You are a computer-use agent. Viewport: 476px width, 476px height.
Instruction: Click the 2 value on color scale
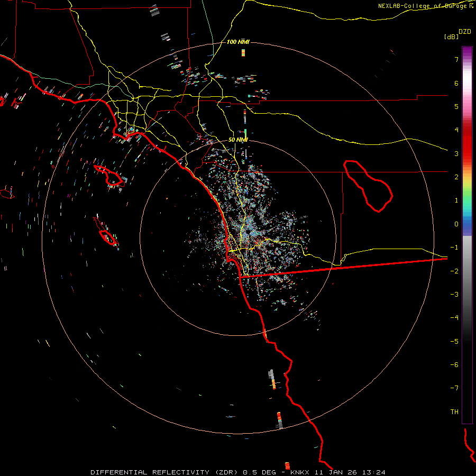click(x=456, y=177)
